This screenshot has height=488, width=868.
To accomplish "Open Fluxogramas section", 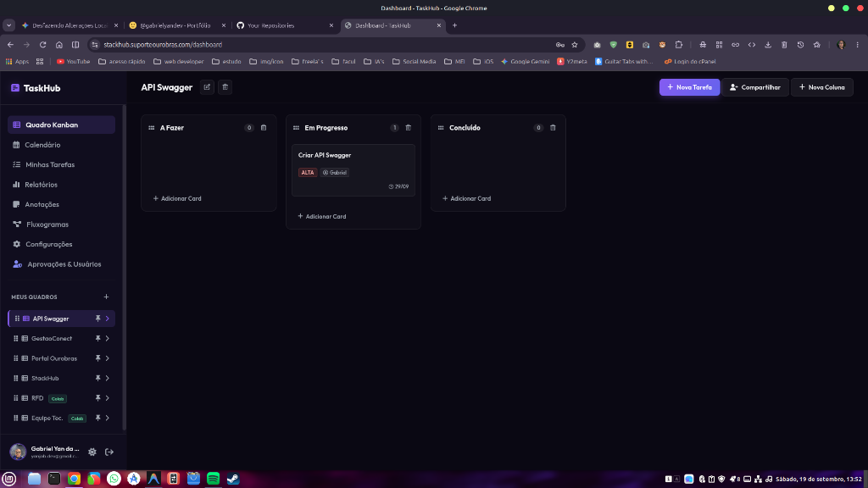I will [61, 225].
